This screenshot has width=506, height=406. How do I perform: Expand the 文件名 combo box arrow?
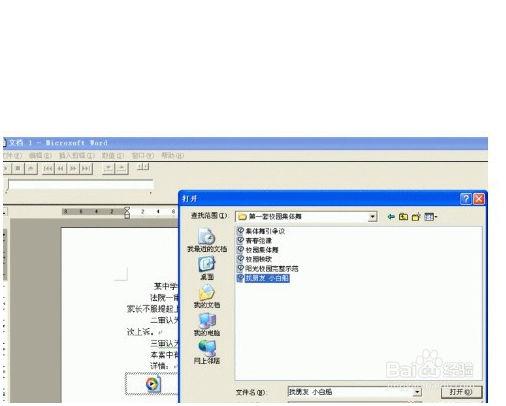(x=417, y=392)
